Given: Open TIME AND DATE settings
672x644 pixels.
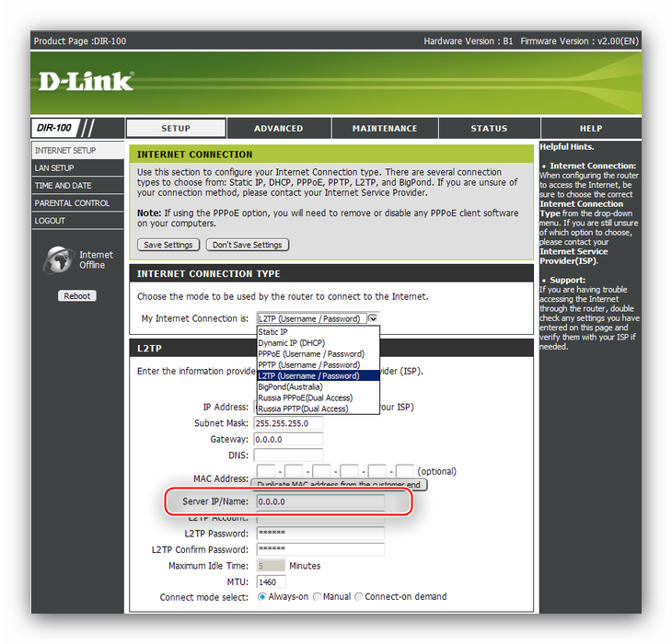Looking at the screenshot, I should point(77,186).
